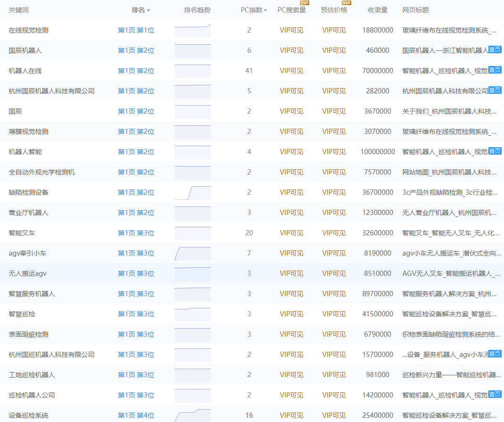504x422 pixels.
Task: Click 首页 badge in 杭州国辰机器人科技有限公司 row
Action: tap(495, 90)
